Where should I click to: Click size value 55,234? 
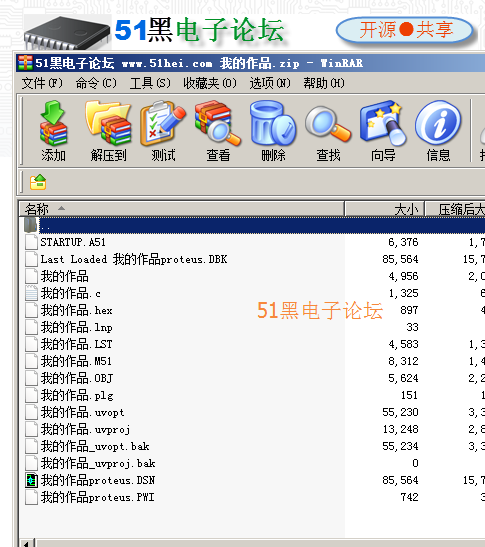[400, 447]
